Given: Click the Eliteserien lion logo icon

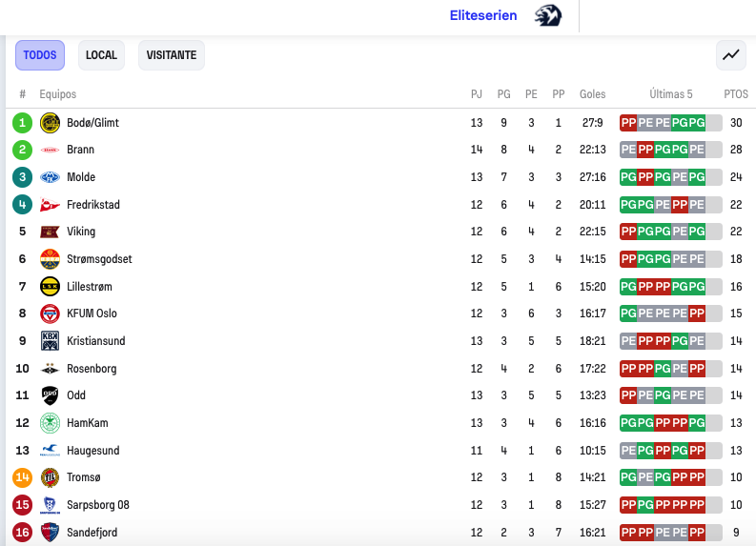Looking at the screenshot, I should (x=548, y=15).
